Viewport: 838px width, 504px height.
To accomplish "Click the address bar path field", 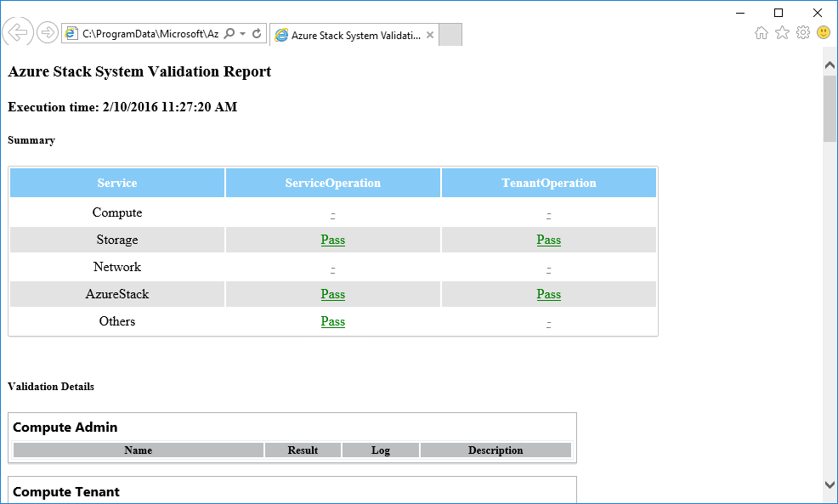I will pyautogui.click(x=150, y=34).
